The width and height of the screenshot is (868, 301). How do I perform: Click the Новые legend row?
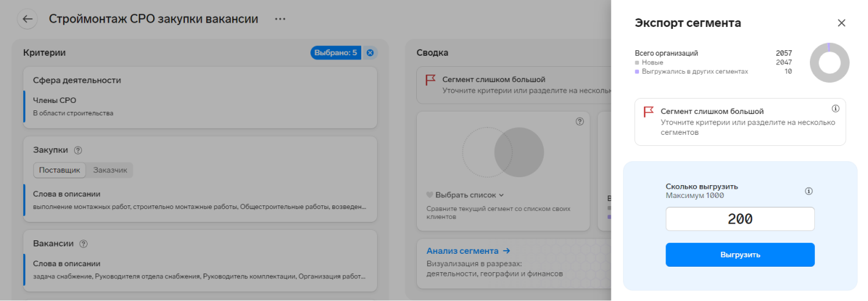713,63
